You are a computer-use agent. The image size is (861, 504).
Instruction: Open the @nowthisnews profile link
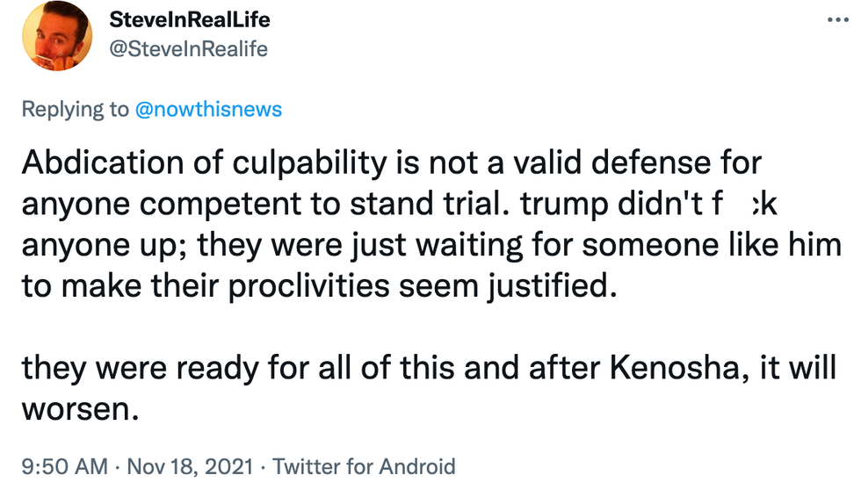[208, 109]
